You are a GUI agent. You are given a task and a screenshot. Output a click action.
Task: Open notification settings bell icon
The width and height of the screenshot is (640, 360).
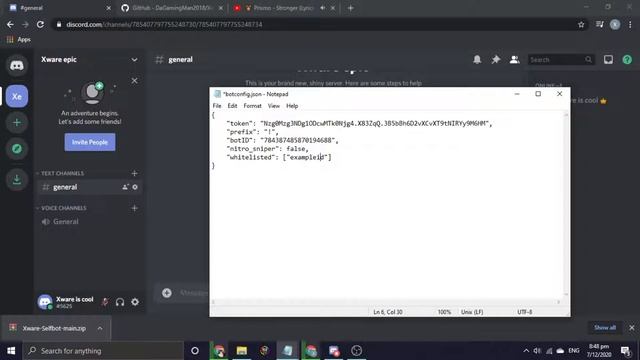[477, 60]
